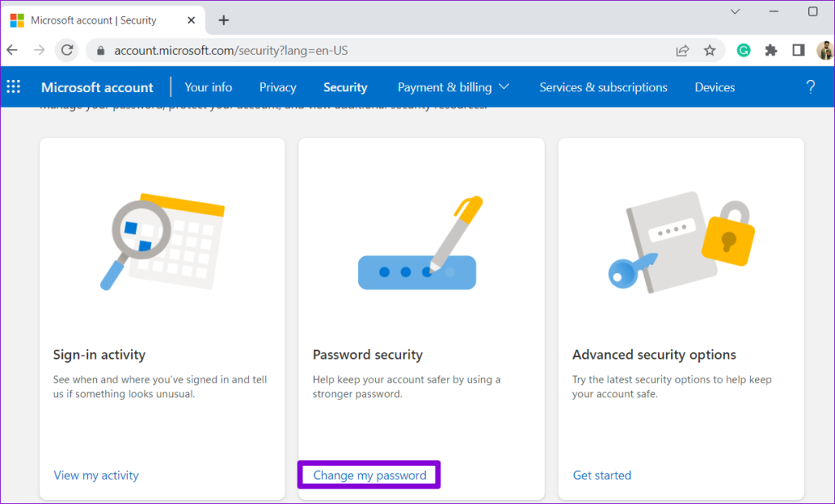
Task: Click the text 'stronger password.'
Action: click(357, 394)
